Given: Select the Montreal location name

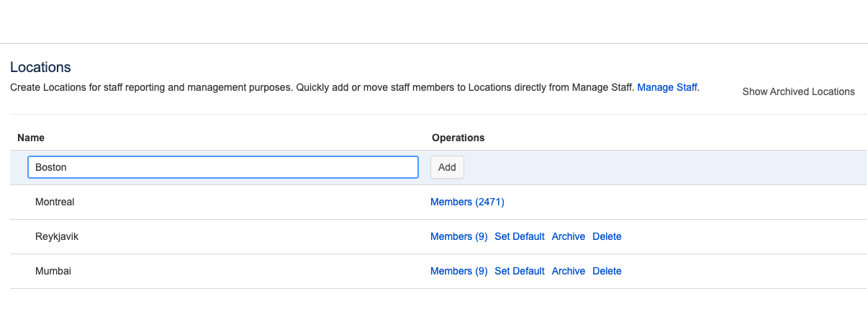Looking at the screenshot, I should click(55, 202).
